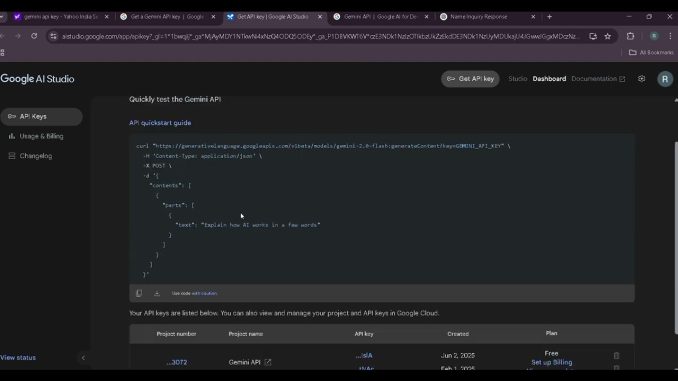Open Dashboard in top navigation
678x381 pixels.
pos(549,79)
